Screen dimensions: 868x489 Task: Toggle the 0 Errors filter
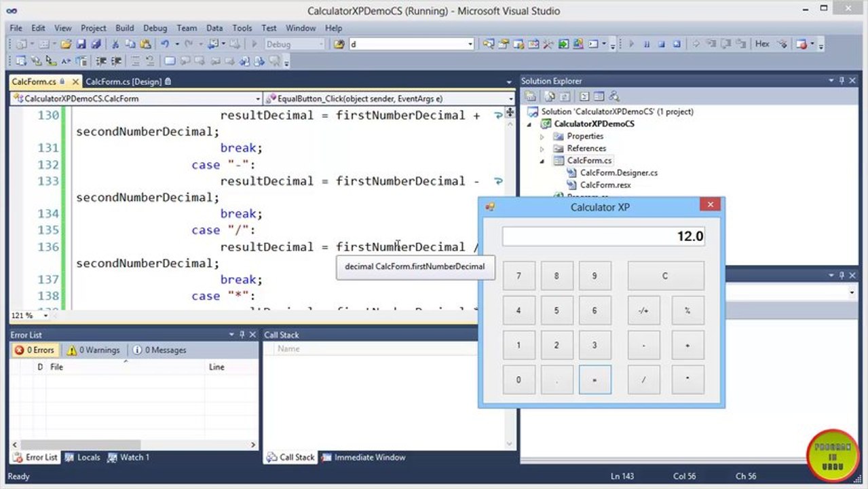[35, 350]
